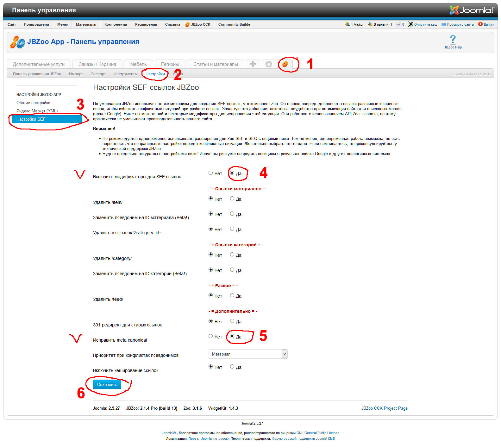Viewport: 501px width, 448px height.
Task: Click the gray gear settings tab icon
Action: [269, 64]
